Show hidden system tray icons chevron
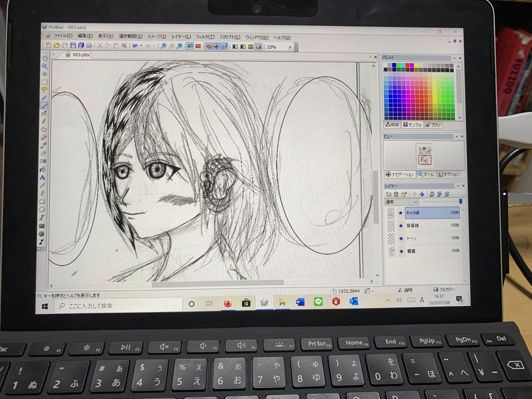This screenshot has width=532, height=399. 387,300
